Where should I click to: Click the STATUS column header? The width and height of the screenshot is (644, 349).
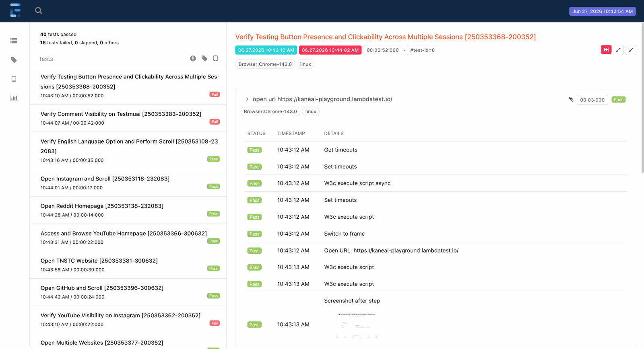pos(256,133)
